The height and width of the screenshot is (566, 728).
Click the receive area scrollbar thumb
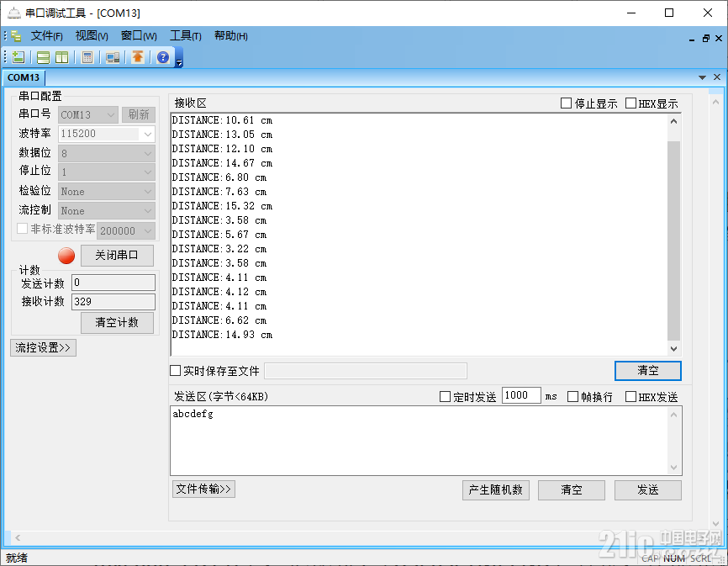pyautogui.click(x=673, y=241)
